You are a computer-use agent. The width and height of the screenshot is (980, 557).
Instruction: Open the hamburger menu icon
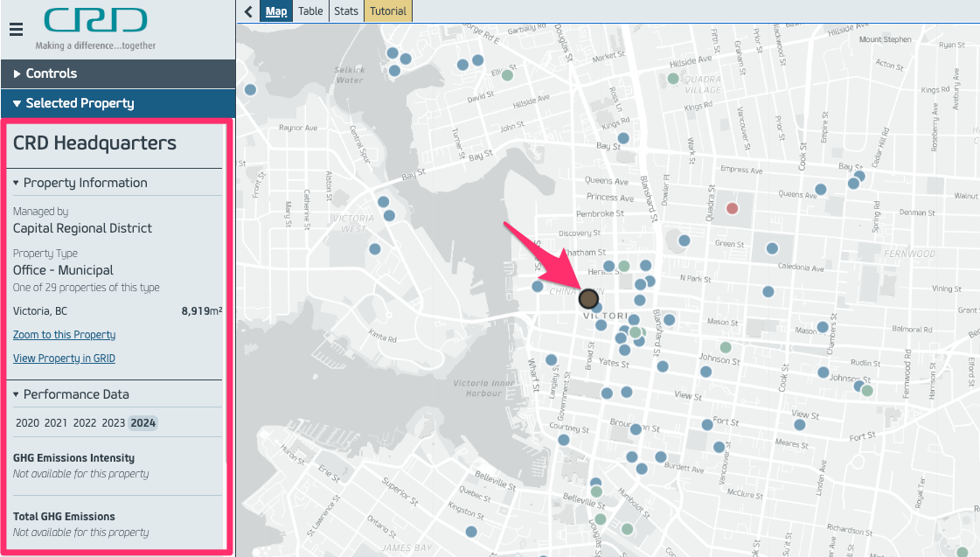(x=16, y=30)
